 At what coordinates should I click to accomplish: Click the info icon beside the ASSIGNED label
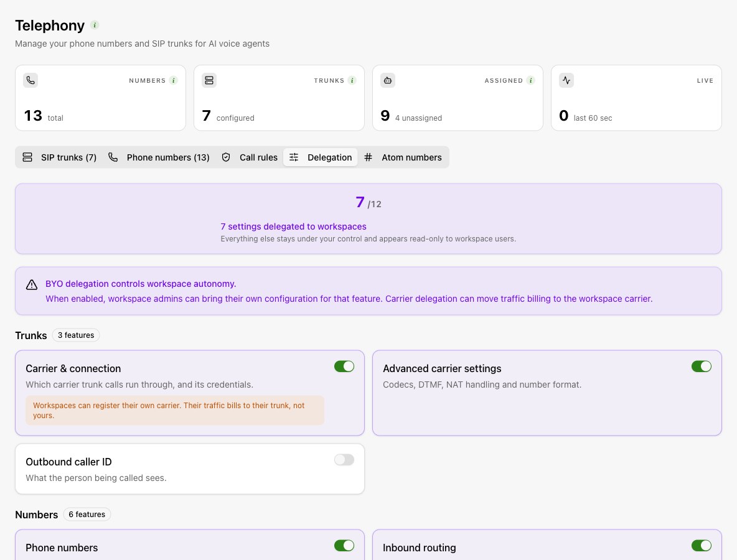click(x=531, y=80)
